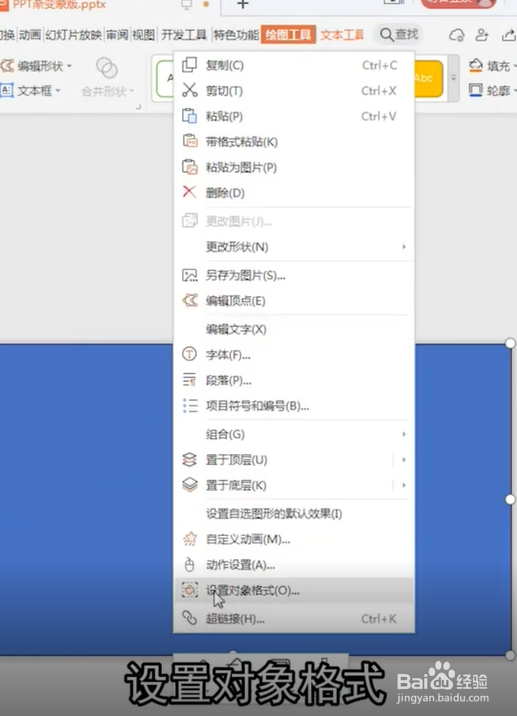The image size is (517, 716).
Task: Open 幻灯片放映 ribbon tab
Action: pos(74,35)
